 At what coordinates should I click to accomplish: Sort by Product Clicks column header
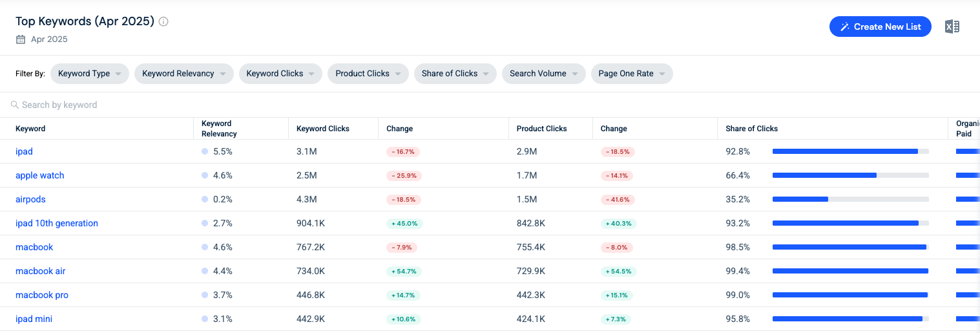point(542,129)
